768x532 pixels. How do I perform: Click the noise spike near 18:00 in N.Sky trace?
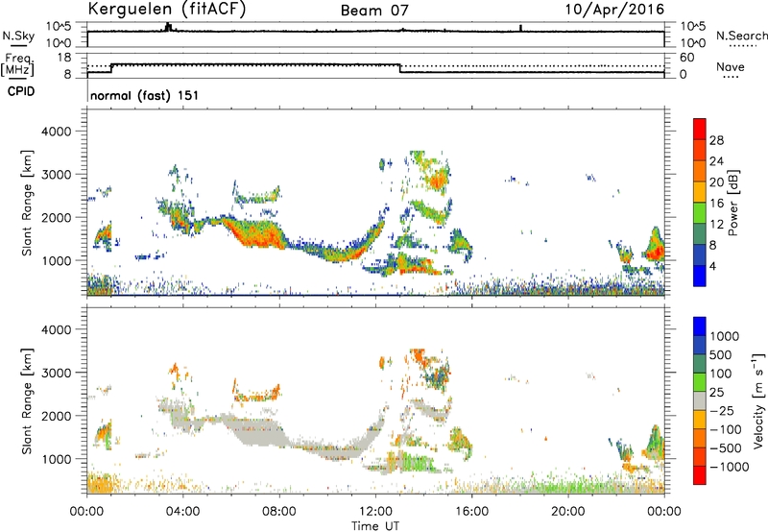coord(520,28)
